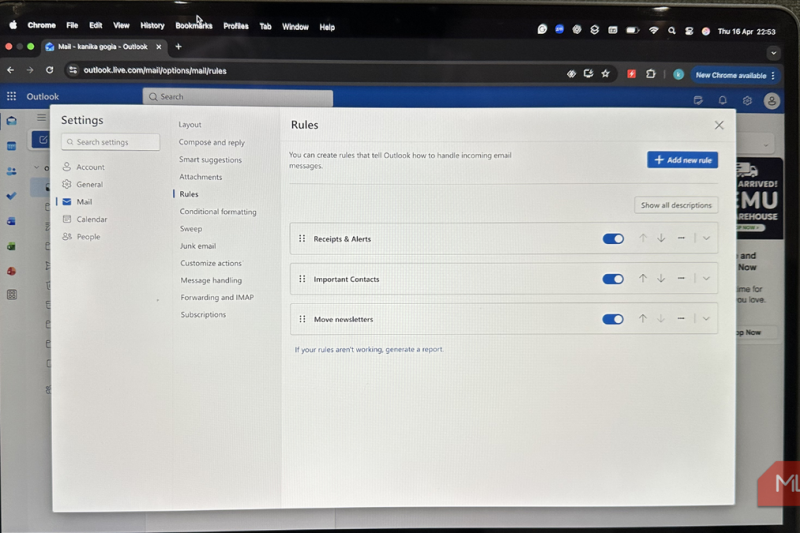Open a new Chrome tab
Screen dimensions: 800x533
(x=178, y=46)
